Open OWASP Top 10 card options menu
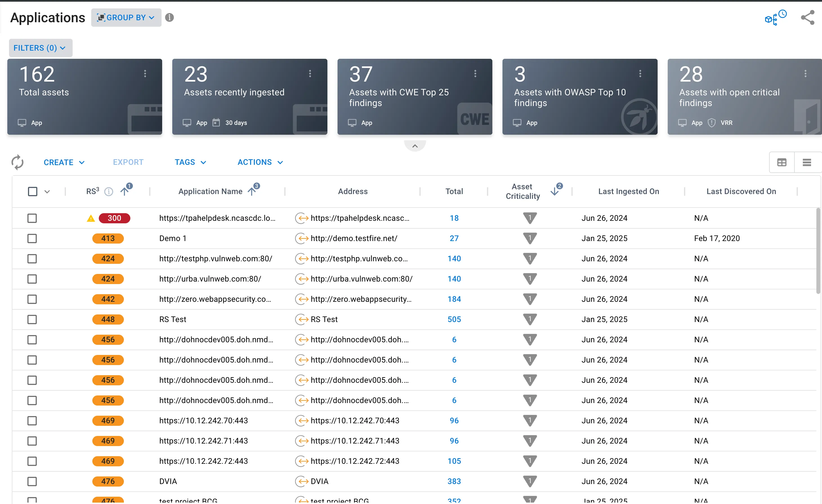 640,74
